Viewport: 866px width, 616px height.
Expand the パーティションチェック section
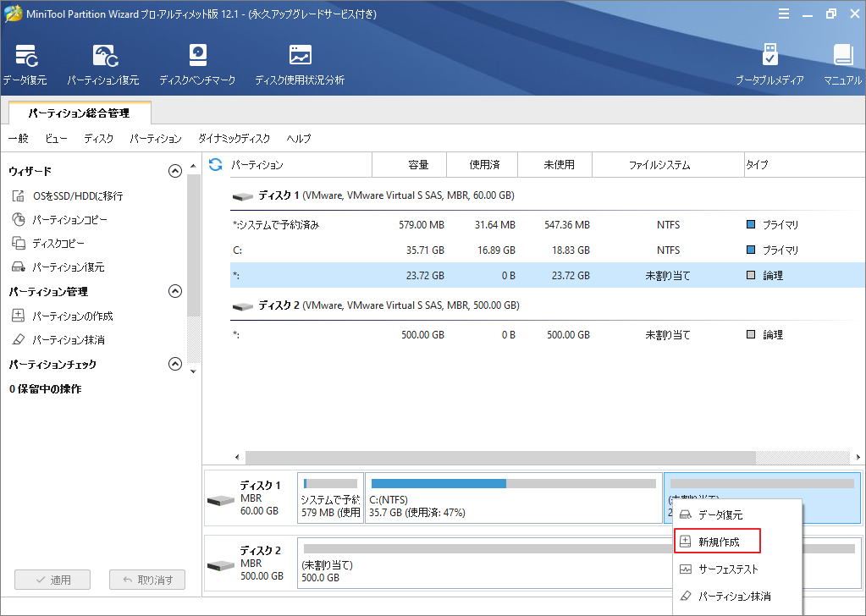[175, 365]
